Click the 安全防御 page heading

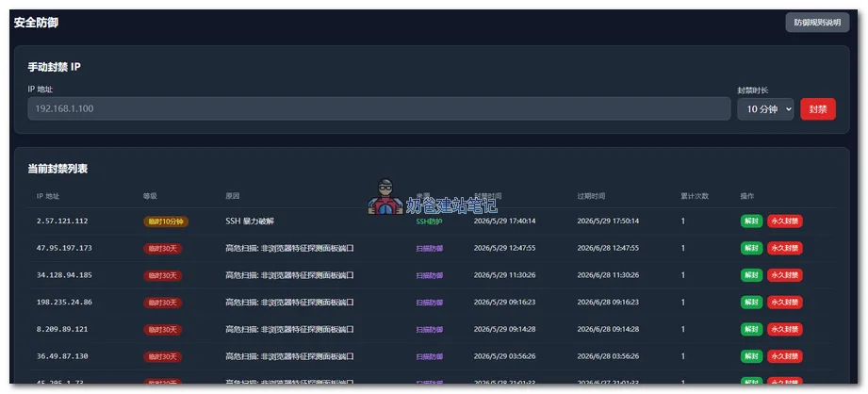36,23
